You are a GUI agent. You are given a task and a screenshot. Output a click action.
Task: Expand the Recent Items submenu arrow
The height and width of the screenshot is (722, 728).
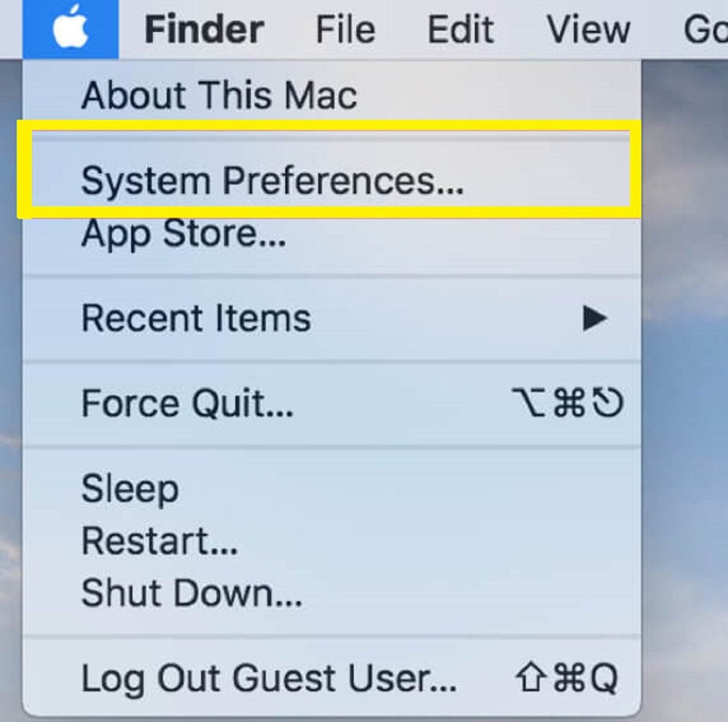(x=594, y=318)
